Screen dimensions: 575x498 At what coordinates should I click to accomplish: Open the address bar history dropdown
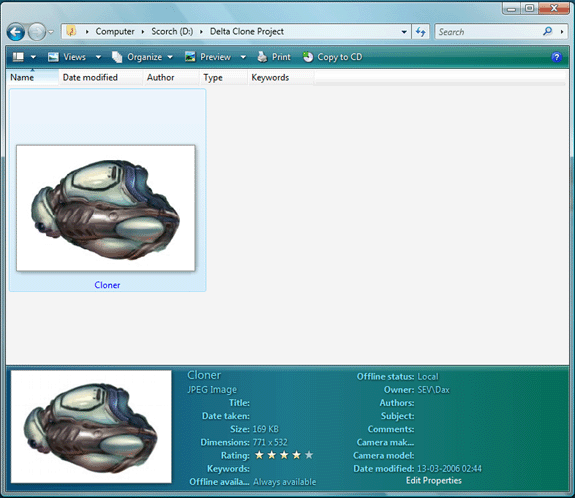pos(404,32)
